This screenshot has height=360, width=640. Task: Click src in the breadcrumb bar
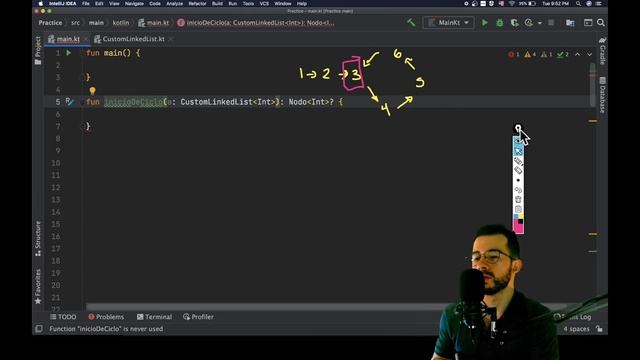tap(76, 23)
